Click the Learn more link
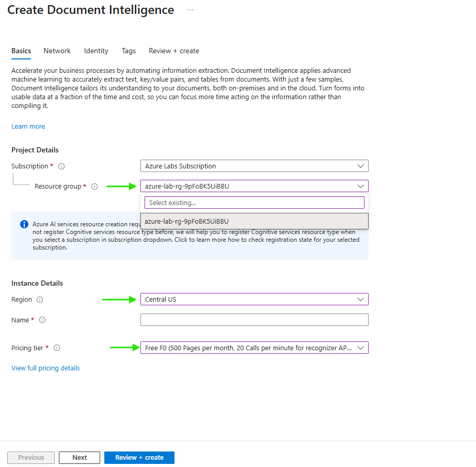The height and width of the screenshot is (467, 476). pyautogui.click(x=28, y=126)
